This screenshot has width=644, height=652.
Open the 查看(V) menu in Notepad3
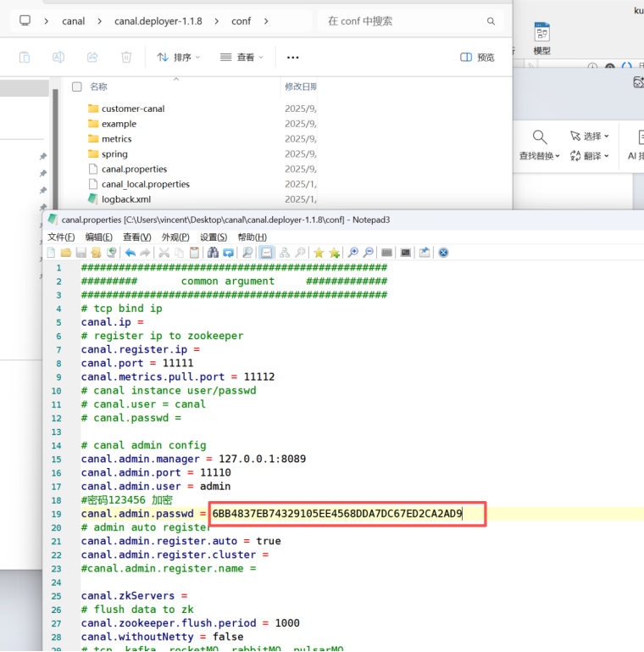(x=137, y=237)
